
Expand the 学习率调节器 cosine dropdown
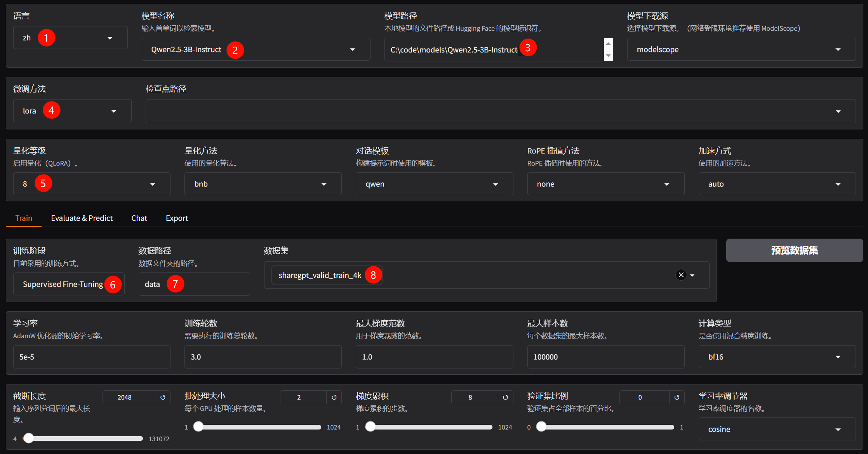click(838, 430)
